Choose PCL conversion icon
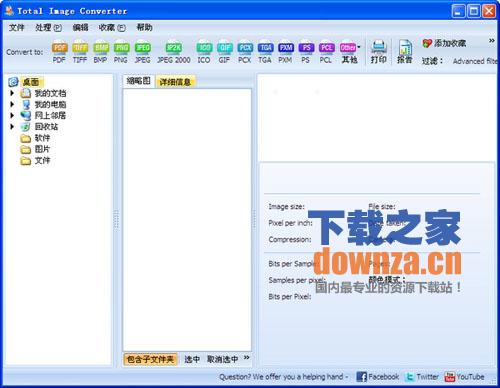This screenshot has width=500, height=388. coord(326,52)
